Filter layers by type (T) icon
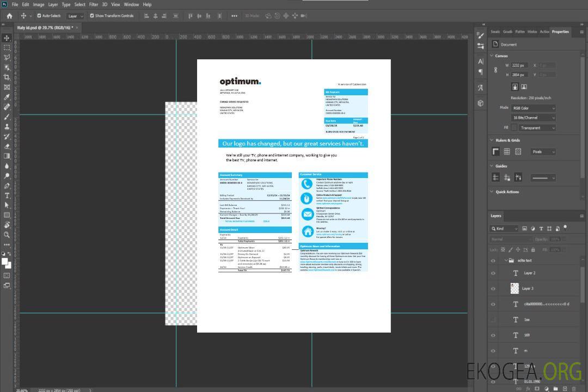 coord(541,229)
